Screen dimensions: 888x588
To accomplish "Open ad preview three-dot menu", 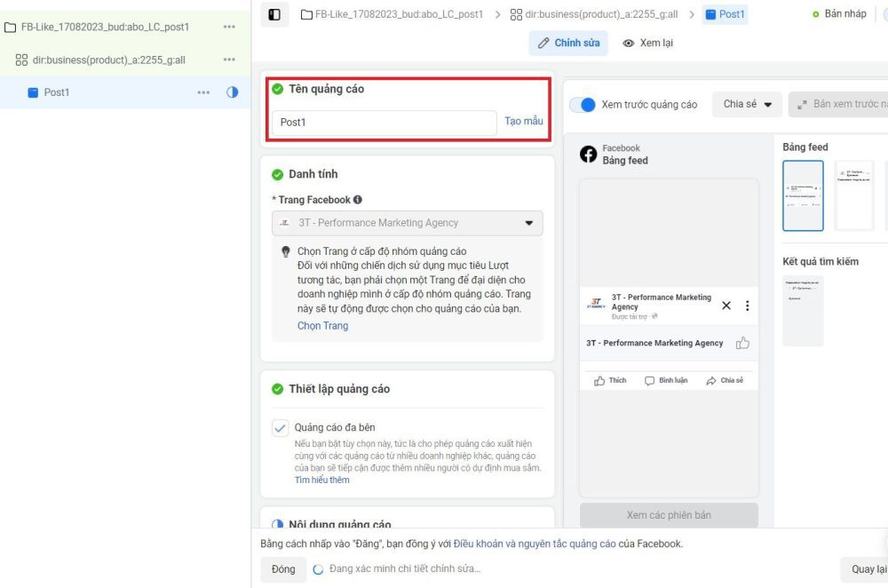I will coord(747,306).
